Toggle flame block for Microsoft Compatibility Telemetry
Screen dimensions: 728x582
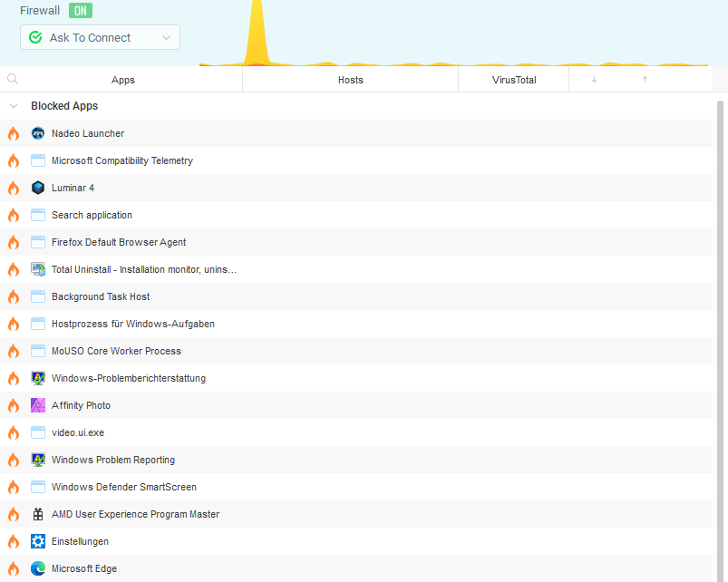point(14,161)
